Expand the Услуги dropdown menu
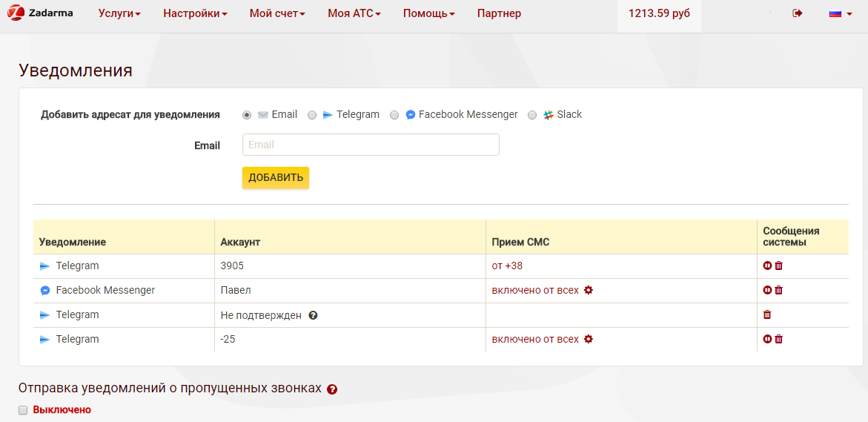 (x=119, y=13)
